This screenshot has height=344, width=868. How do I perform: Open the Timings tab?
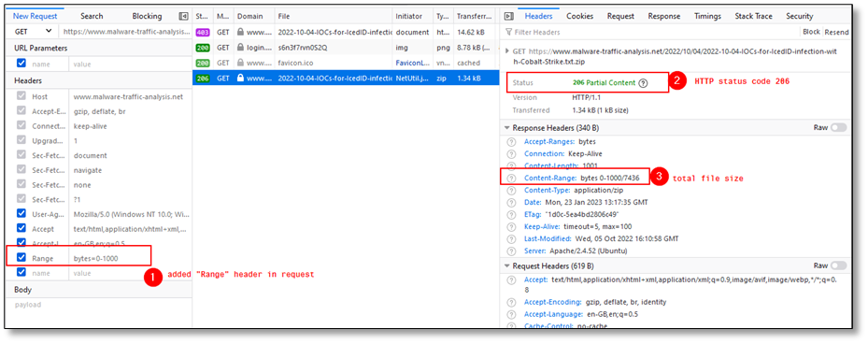click(x=707, y=16)
